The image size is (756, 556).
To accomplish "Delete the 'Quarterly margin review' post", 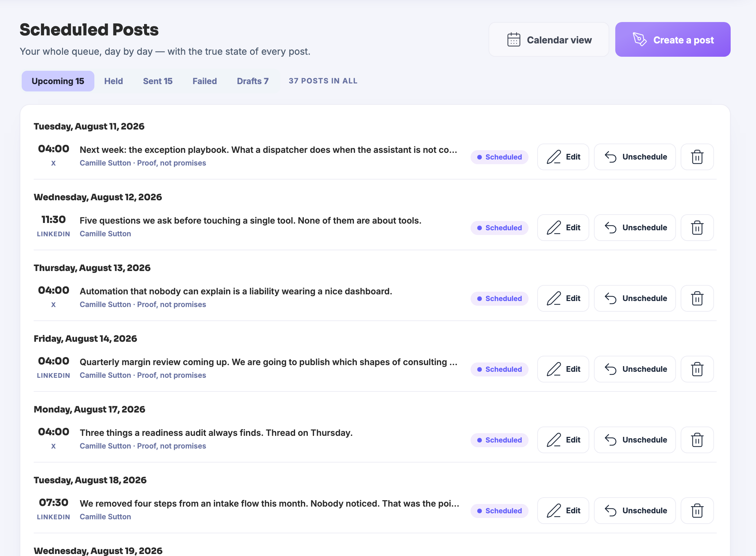I will [697, 369].
